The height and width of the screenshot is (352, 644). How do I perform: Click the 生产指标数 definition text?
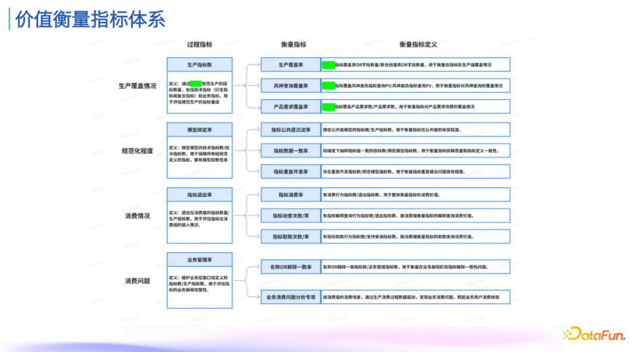pyautogui.click(x=199, y=92)
